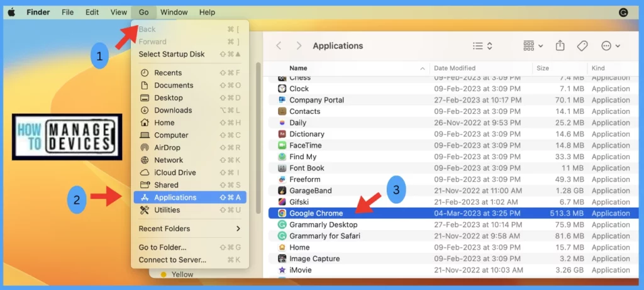The height and width of the screenshot is (290, 644).
Task: Select the FaceTime app icon
Action: 282,145
